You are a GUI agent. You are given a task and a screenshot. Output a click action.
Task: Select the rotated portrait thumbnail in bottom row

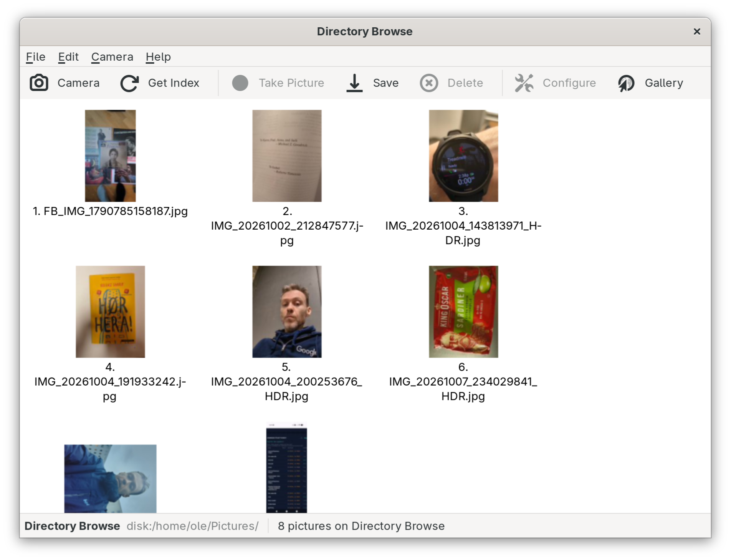point(110,479)
